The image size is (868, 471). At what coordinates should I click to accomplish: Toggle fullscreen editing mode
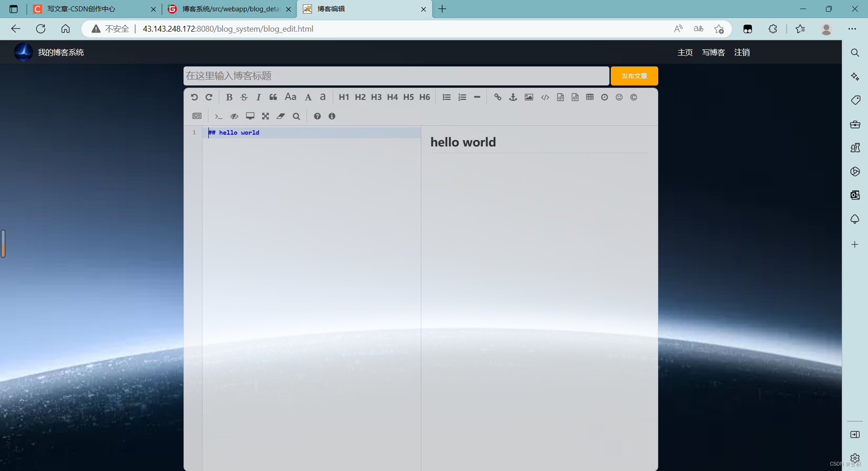265,116
